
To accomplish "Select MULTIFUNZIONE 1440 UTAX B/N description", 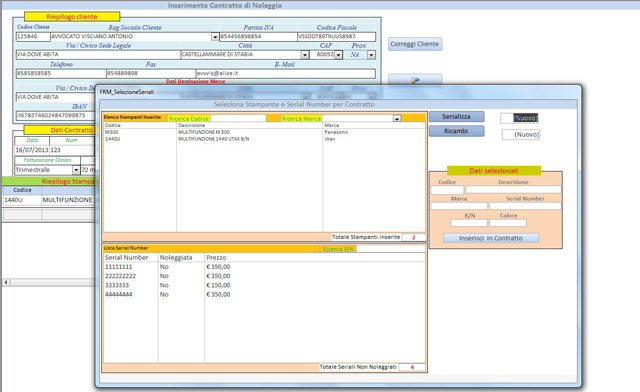I will [x=214, y=139].
